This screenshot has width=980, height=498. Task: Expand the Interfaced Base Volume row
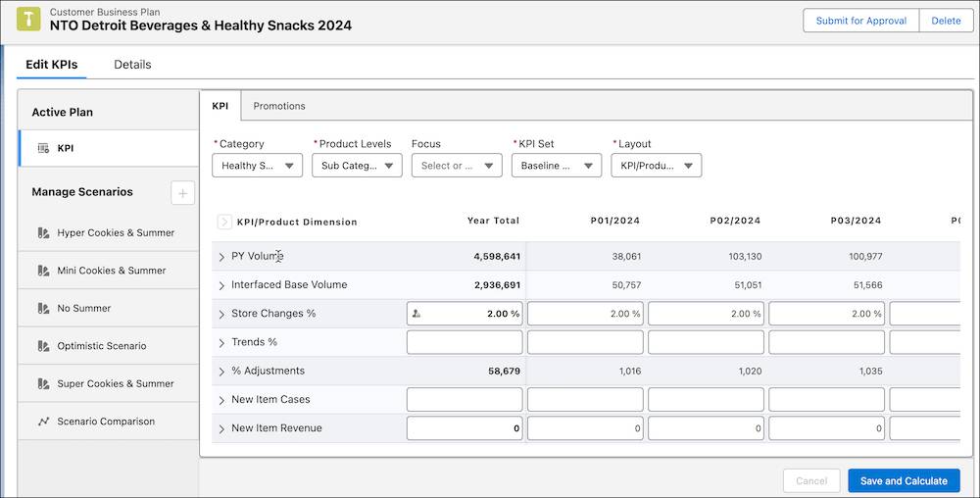pyautogui.click(x=221, y=285)
